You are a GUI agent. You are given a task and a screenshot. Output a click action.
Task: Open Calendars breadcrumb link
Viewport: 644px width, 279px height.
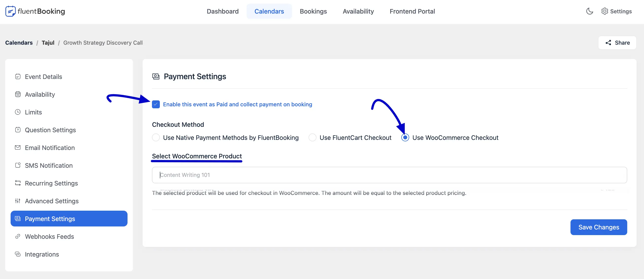pyautogui.click(x=19, y=43)
